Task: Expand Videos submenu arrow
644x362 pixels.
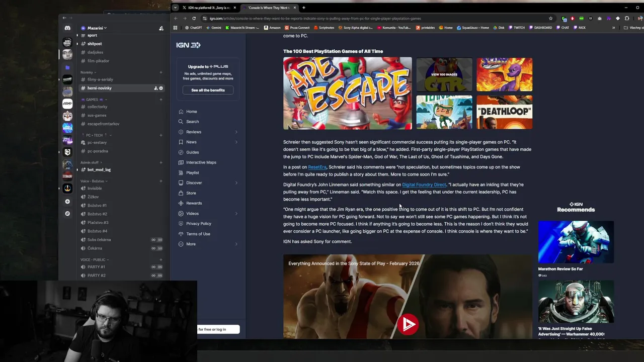Action: pos(236,213)
